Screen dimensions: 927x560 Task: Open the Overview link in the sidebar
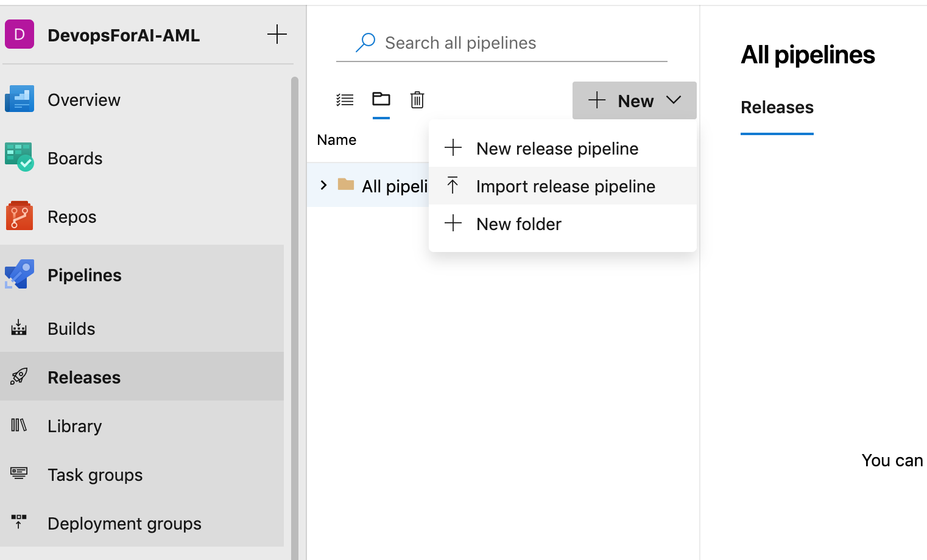click(84, 100)
